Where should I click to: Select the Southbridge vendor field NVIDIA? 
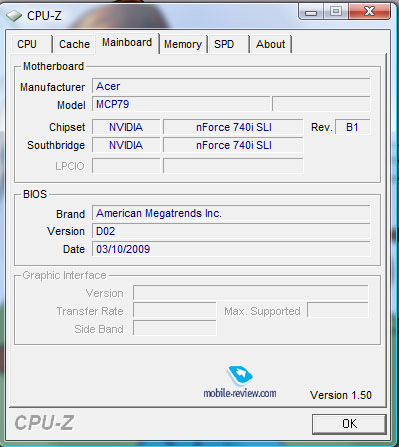126,145
